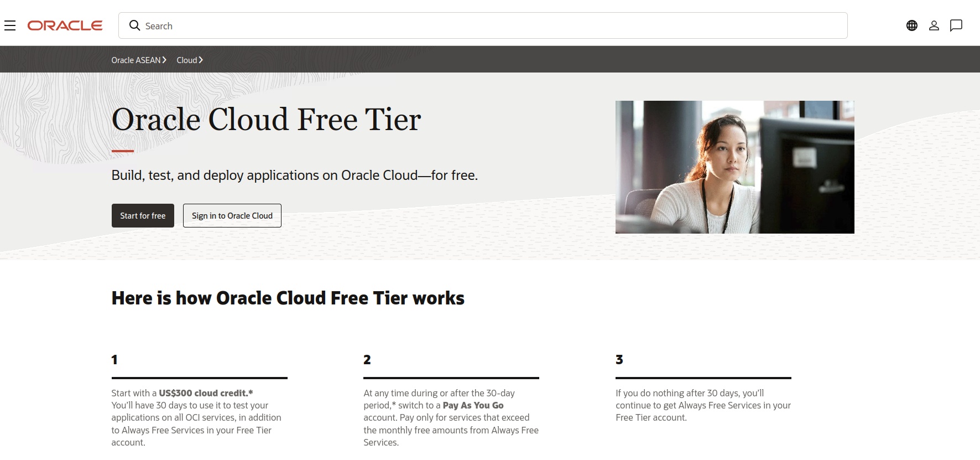Click the step number 2 heading
Screen dimensions: 980x460
point(367,360)
